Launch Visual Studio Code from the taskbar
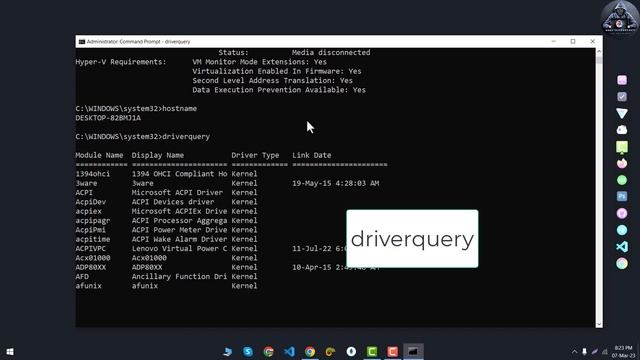 tap(289, 351)
